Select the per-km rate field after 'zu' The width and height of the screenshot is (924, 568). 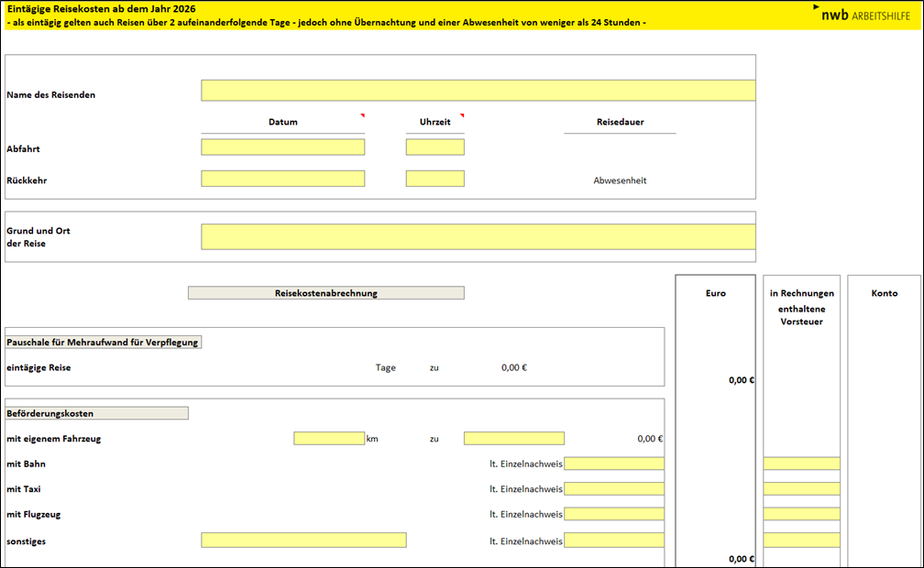tap(513, 439)
